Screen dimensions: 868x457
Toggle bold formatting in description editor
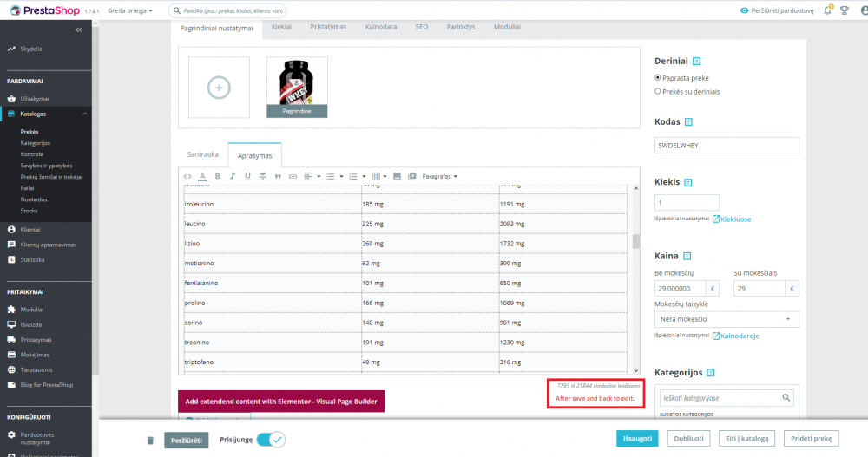(x=218, y=177)
